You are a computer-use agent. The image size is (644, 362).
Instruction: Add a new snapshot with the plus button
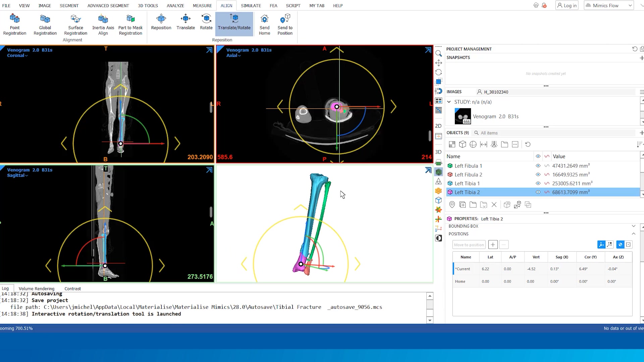pos(641,58)
